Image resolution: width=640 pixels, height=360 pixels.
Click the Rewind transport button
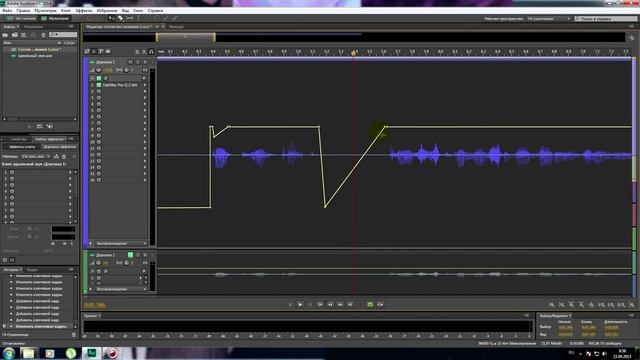(330, 304)
